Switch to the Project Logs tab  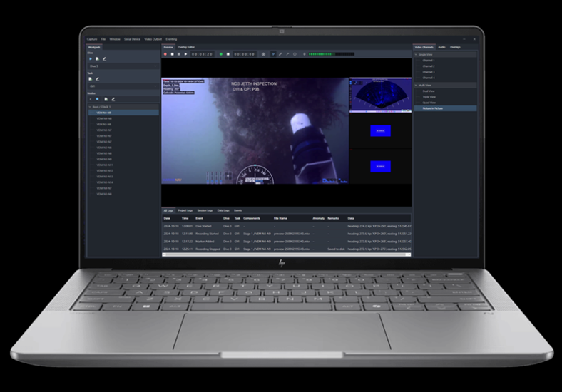(185, 210)
